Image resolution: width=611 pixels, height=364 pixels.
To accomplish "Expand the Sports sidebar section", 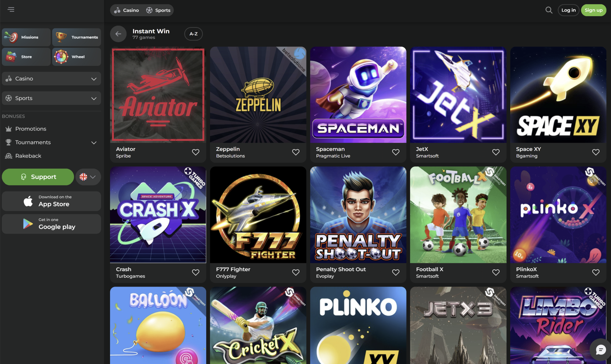I will (x=51, y=98).
